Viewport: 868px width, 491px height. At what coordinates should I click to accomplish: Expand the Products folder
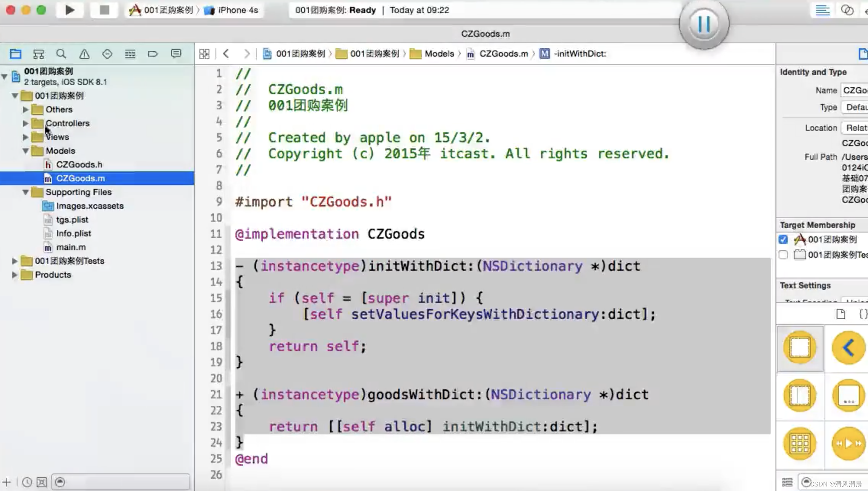[15, 275]
